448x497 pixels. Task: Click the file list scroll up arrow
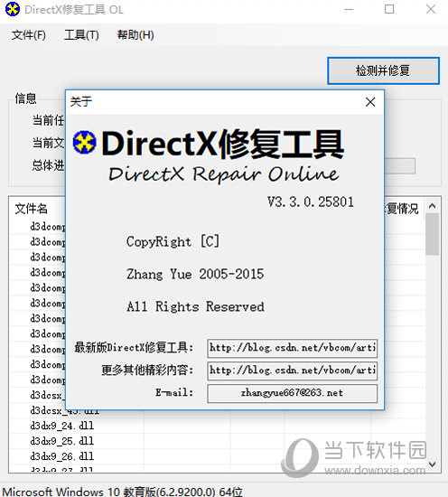point(432,206)
